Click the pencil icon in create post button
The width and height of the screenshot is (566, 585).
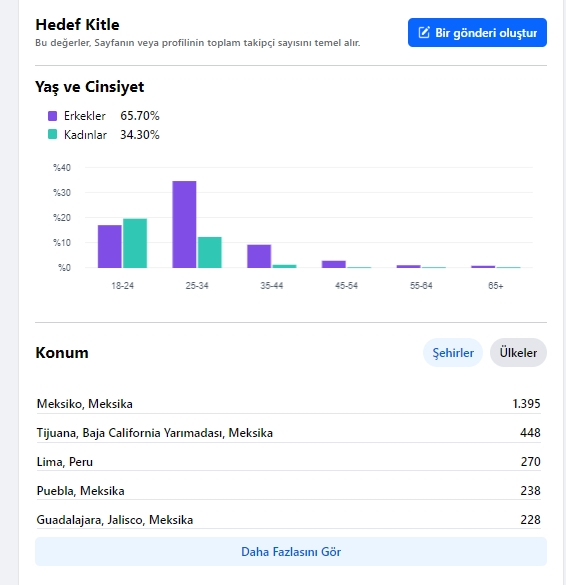click(424, 32)
